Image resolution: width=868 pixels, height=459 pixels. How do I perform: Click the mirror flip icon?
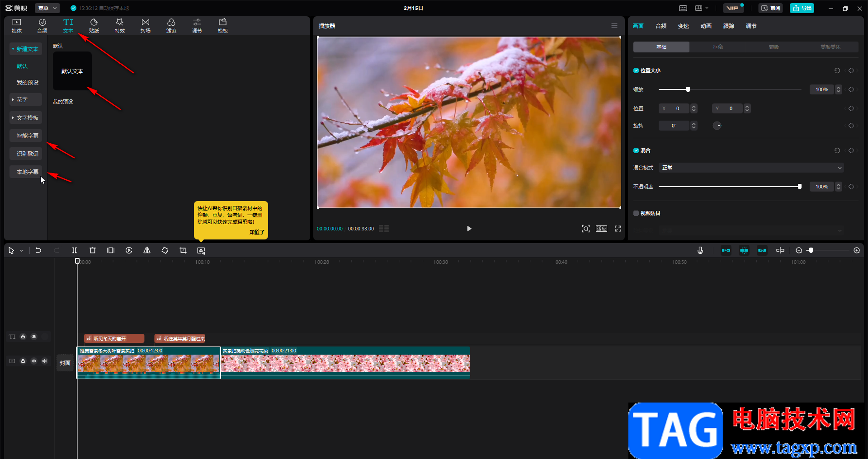pos(147,250)
